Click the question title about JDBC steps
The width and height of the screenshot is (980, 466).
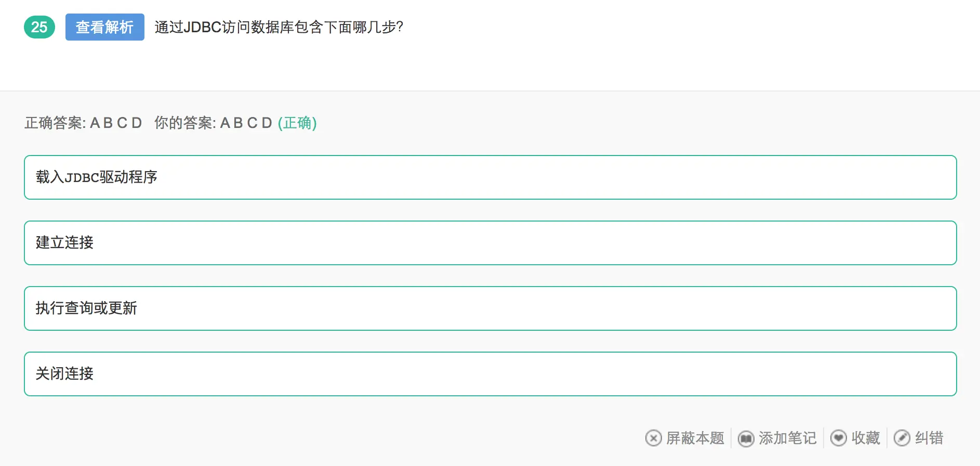(279, 27)
